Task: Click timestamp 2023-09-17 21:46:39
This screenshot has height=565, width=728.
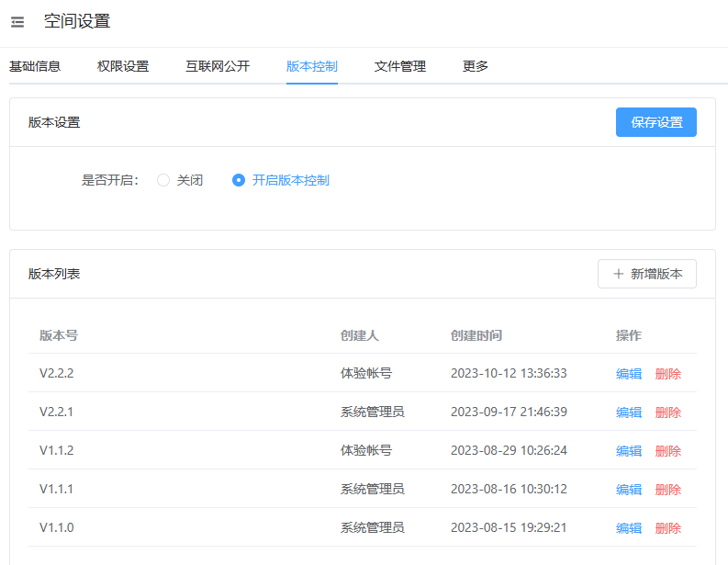Action: click(509, 412)
